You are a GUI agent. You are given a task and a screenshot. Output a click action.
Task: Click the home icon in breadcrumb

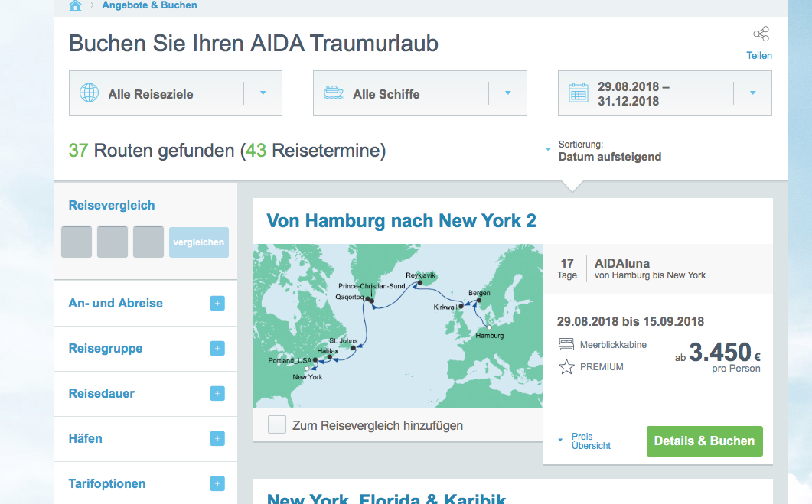click(x=75, y=5)
